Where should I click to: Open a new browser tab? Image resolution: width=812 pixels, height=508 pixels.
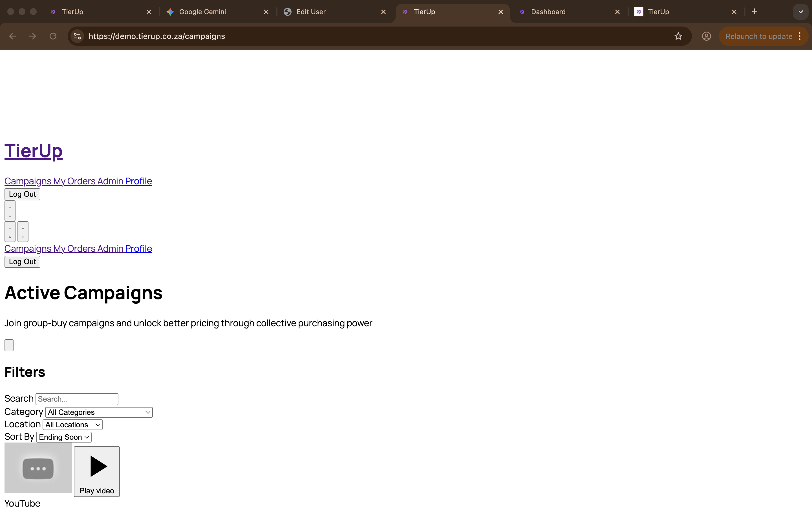754,12
